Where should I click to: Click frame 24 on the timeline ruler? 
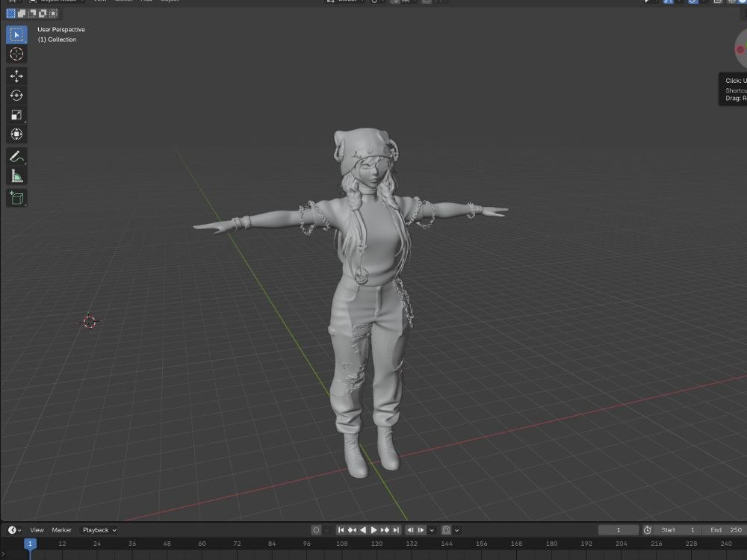(97, 544)
